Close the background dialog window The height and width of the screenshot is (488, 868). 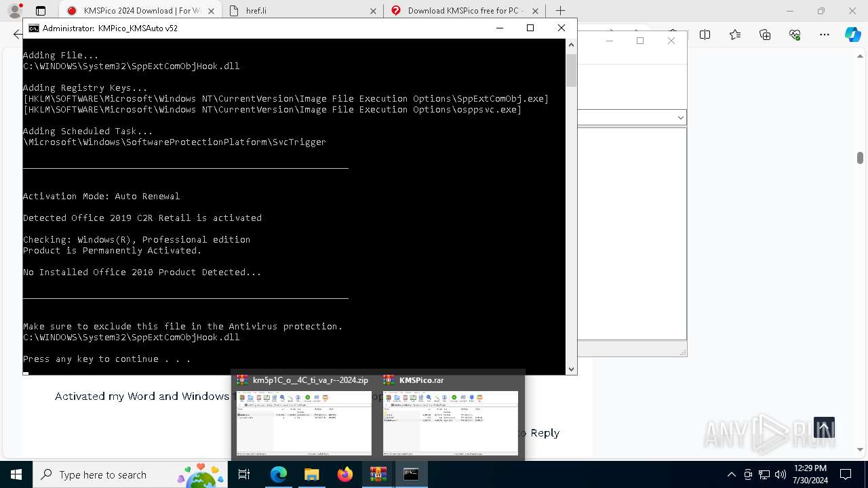tap(671, 41)
